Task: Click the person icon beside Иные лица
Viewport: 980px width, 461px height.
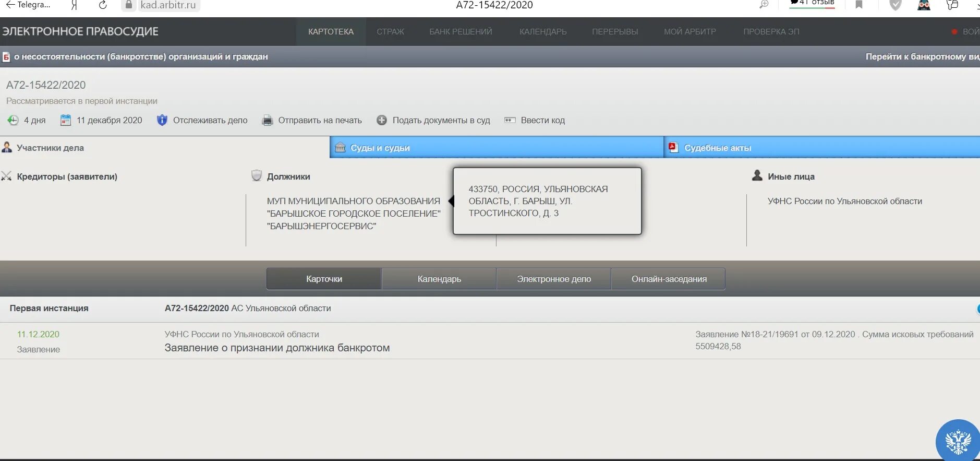Action: pos(757,175)
